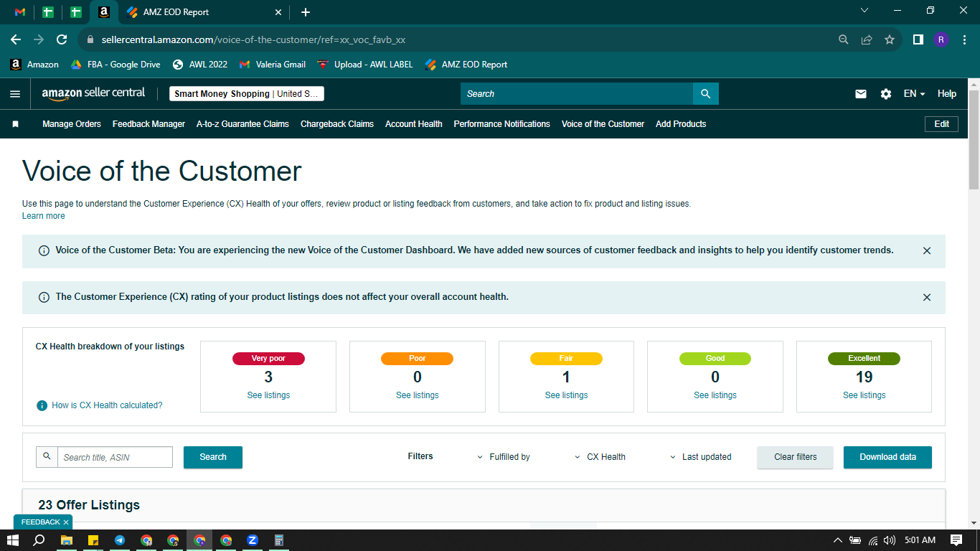
Task: Open Calculator from taskbar
Action: point(279,540)
